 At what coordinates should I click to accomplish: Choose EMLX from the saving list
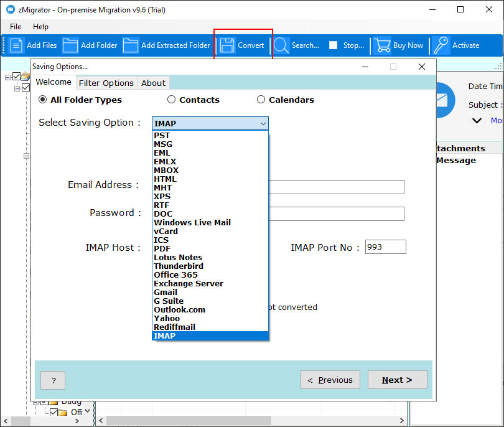[x=210, y=161]
